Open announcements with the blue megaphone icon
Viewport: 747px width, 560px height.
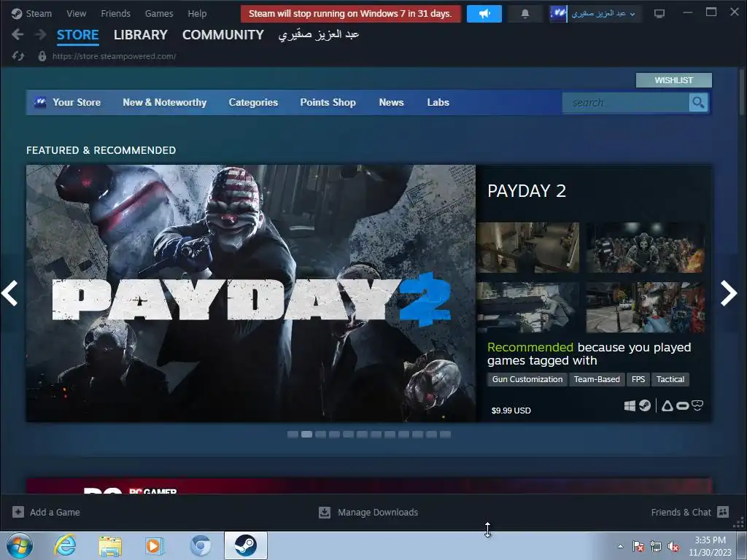484,14
